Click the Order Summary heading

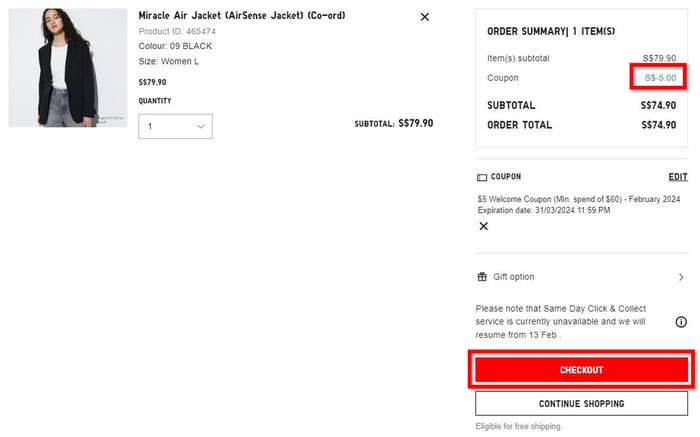548,31
